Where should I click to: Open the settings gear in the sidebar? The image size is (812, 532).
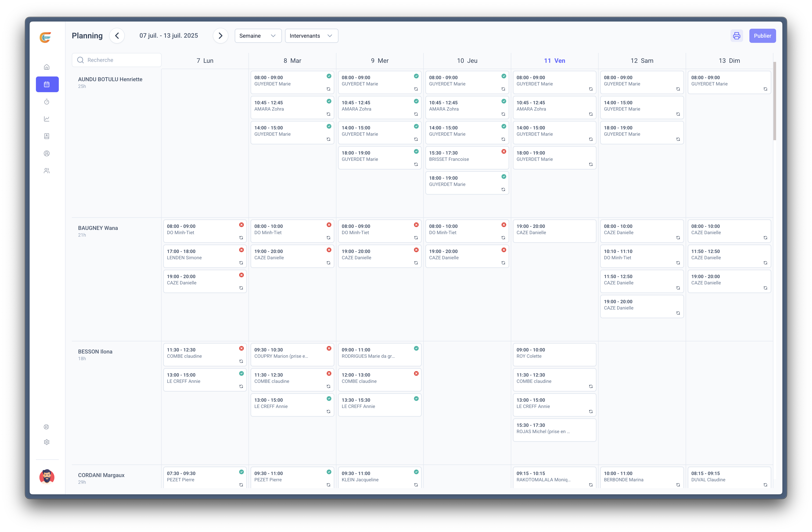pos(47,442)
